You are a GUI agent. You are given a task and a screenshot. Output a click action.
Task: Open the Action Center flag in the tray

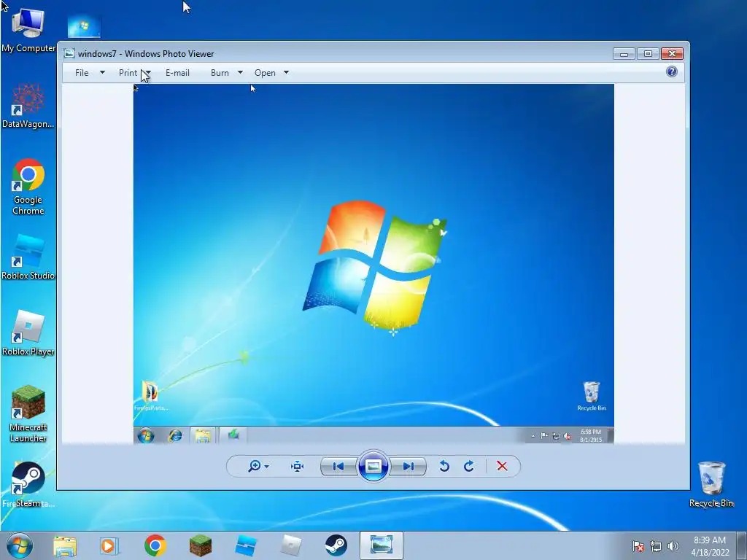point(638,546)
